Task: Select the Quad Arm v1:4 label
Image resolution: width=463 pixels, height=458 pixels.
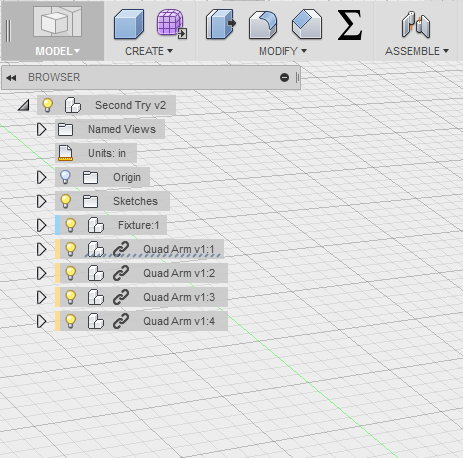Action: pos(179,321)
